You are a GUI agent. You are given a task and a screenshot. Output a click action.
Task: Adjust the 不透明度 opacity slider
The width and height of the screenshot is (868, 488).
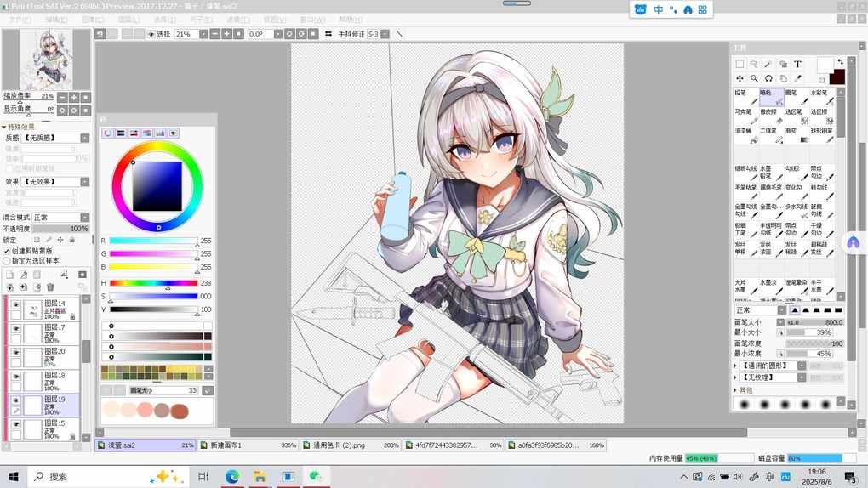tap(60, 229)
